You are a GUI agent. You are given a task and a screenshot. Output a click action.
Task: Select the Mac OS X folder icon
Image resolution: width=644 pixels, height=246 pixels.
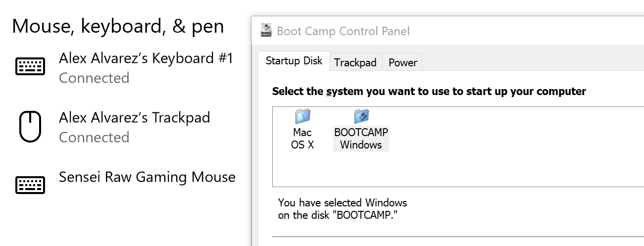[x=302, y=116]
